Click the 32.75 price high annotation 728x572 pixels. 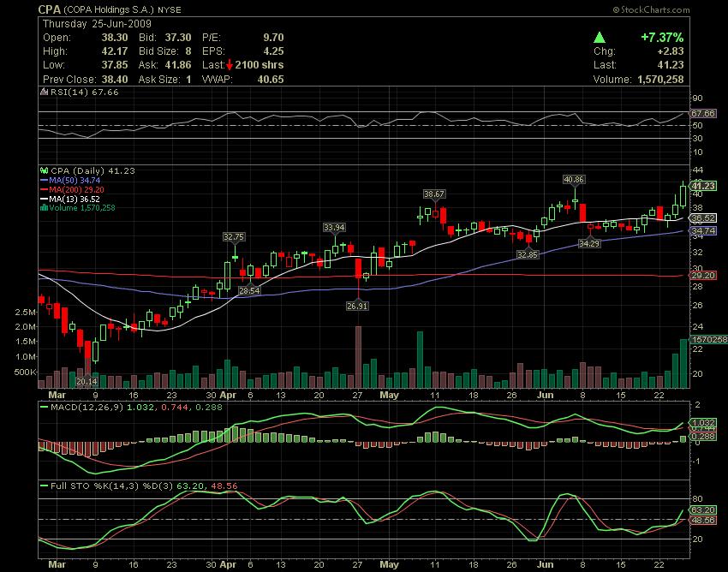pyautogui.click(x=234, y=237)
